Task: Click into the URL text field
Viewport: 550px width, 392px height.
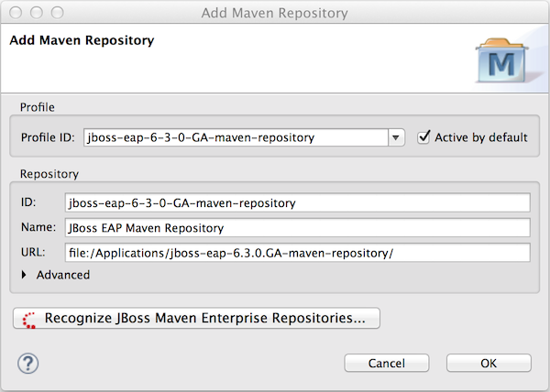Action: coord(297,253)
